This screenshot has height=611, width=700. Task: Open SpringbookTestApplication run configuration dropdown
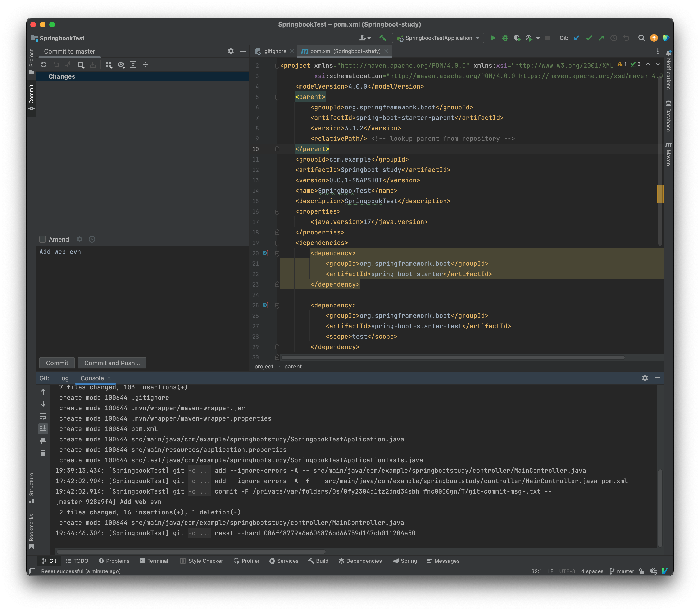pyautogui.click(x=438, y=38)
